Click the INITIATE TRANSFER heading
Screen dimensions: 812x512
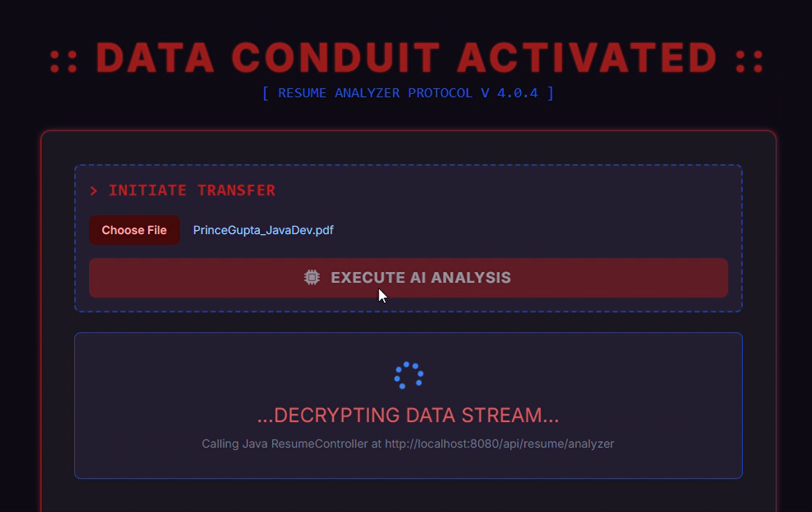192,190
